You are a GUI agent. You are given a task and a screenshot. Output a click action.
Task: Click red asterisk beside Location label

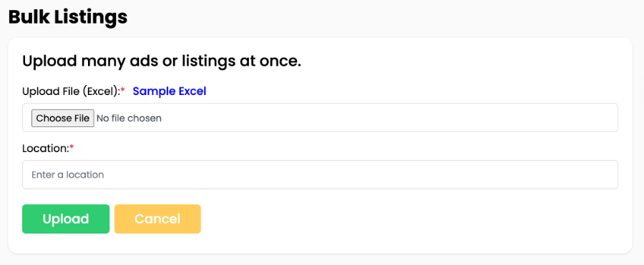(x=72, y=147)
